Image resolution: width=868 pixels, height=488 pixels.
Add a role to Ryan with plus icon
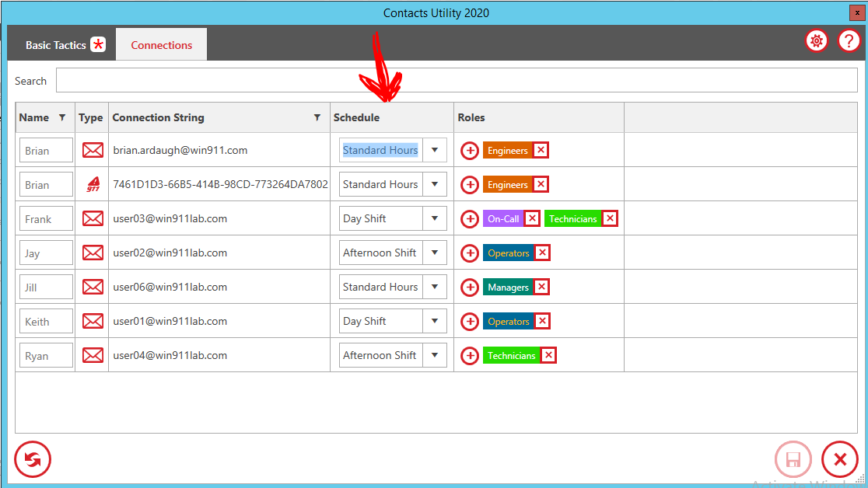pos(470,356)
